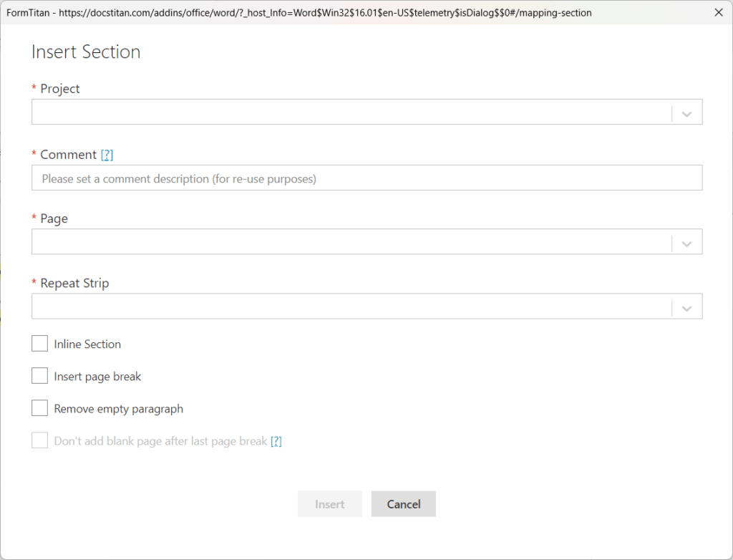
Task: Click the Remove empty paragraph label text
Action: point(118,409)
